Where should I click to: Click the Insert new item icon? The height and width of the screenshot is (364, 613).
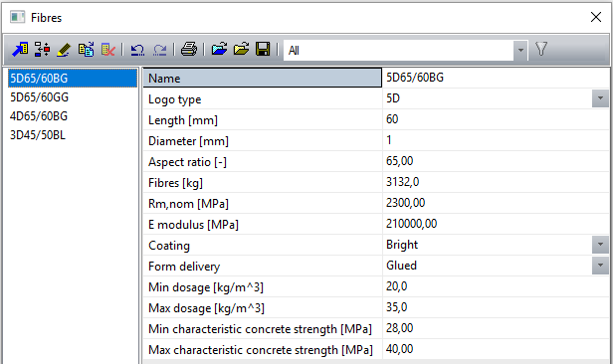[42, 50]
